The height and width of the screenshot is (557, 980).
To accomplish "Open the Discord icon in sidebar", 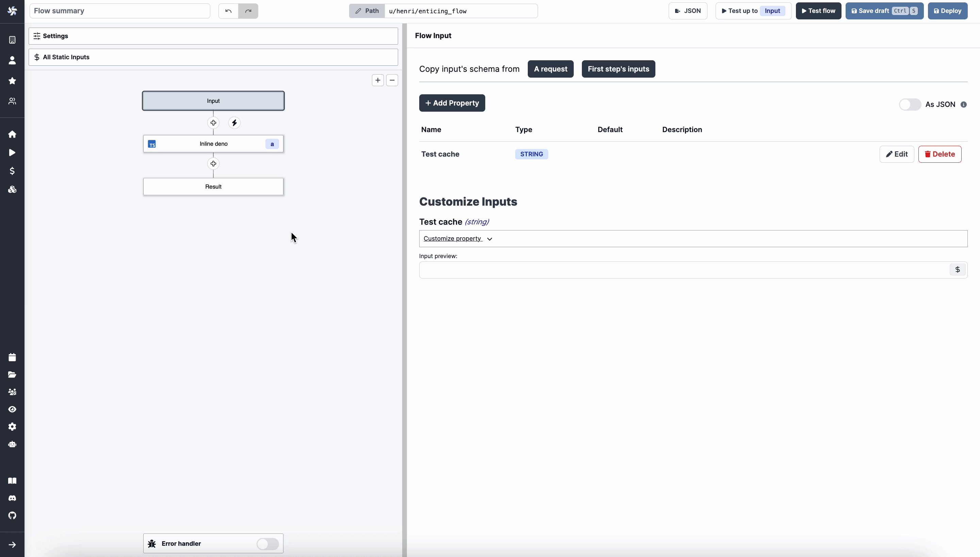I will click(12, 498).
